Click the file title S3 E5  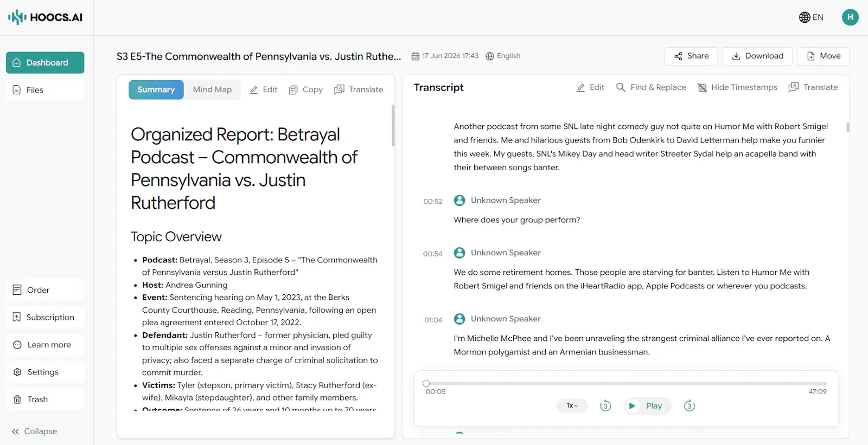click(x=259, y=56)
